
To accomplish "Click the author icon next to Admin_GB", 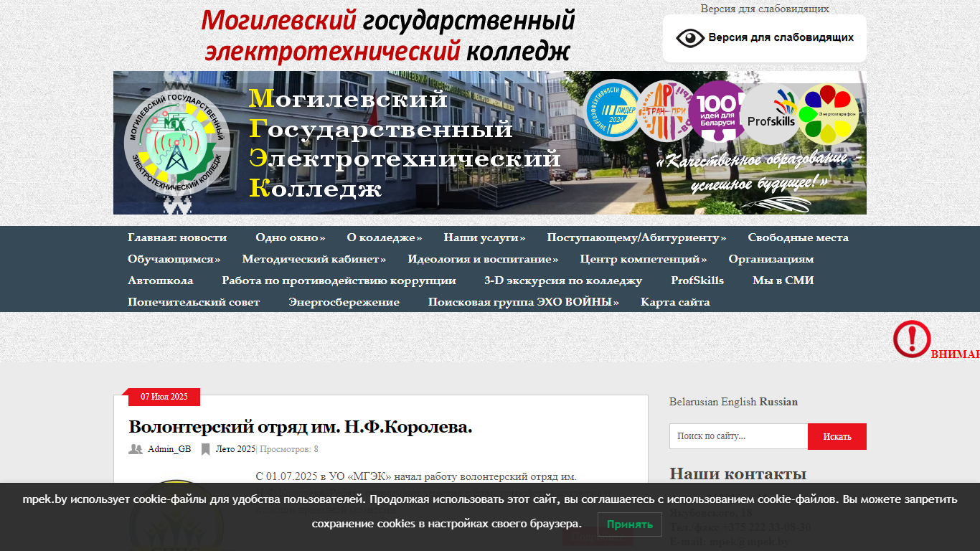I will (x=136, y=449).
